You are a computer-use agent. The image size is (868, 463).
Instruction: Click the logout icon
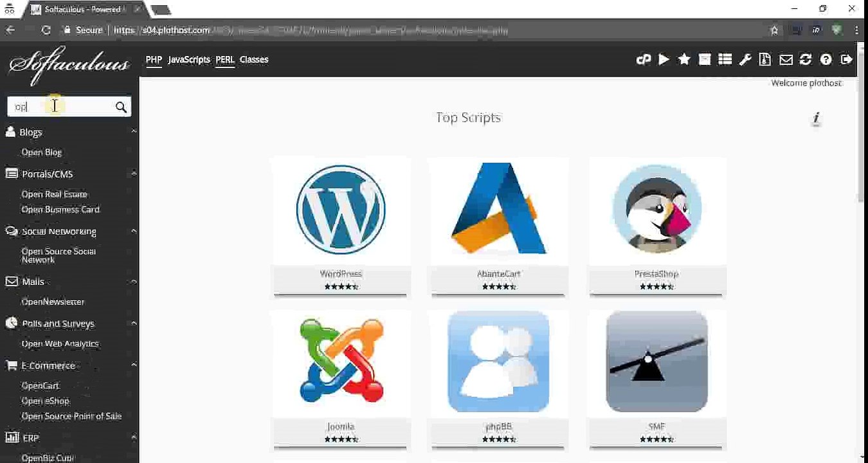coord(846,59)
